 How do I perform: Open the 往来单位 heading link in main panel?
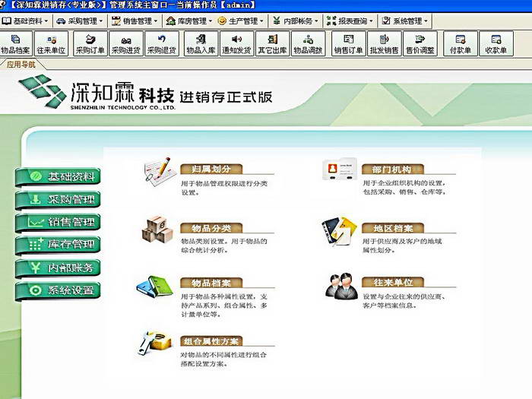coord(393,282)
